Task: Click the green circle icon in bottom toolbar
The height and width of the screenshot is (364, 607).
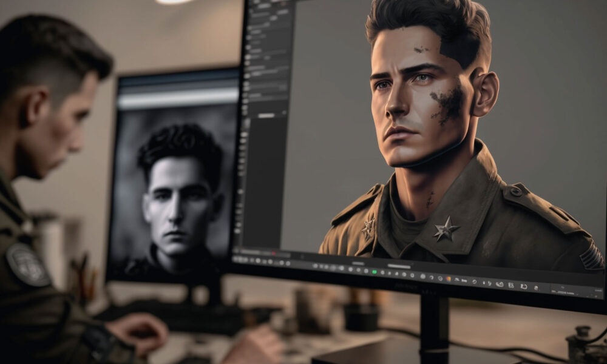Action: [x=375, y=272]
